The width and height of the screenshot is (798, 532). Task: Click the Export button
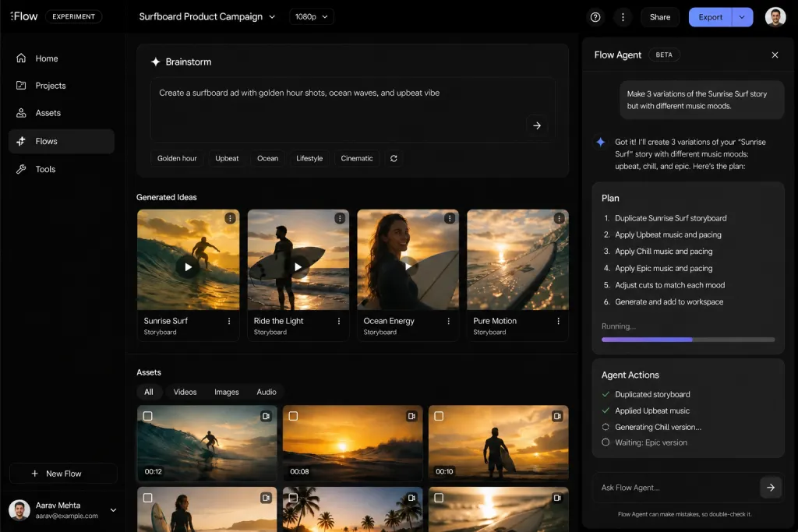click(711, 17)
